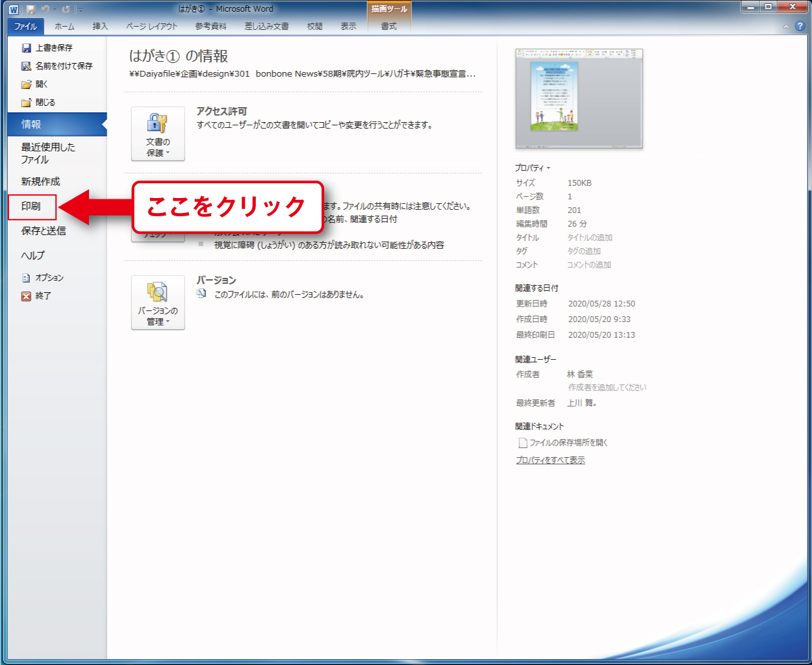
Task: Select 情報 in the backstage menu
Action: (57, 124)
